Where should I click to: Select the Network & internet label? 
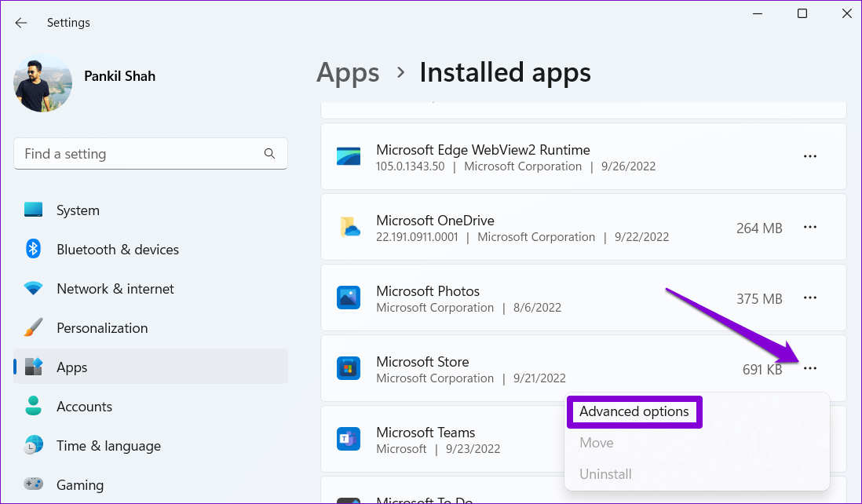[x=115, y=289]
